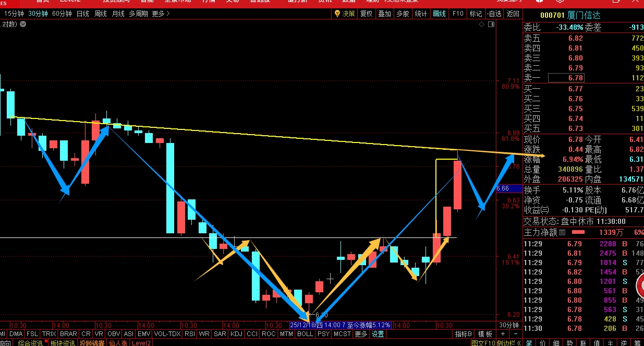Screen dimensions: 644x346
Task: Open the 多周期 multi-period view
Action: [138, 14]
